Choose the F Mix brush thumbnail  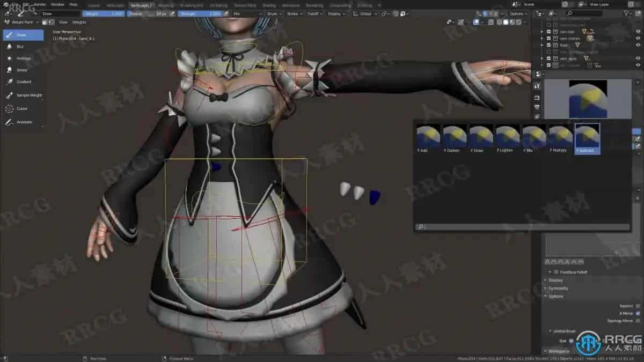tap(533, 139)
